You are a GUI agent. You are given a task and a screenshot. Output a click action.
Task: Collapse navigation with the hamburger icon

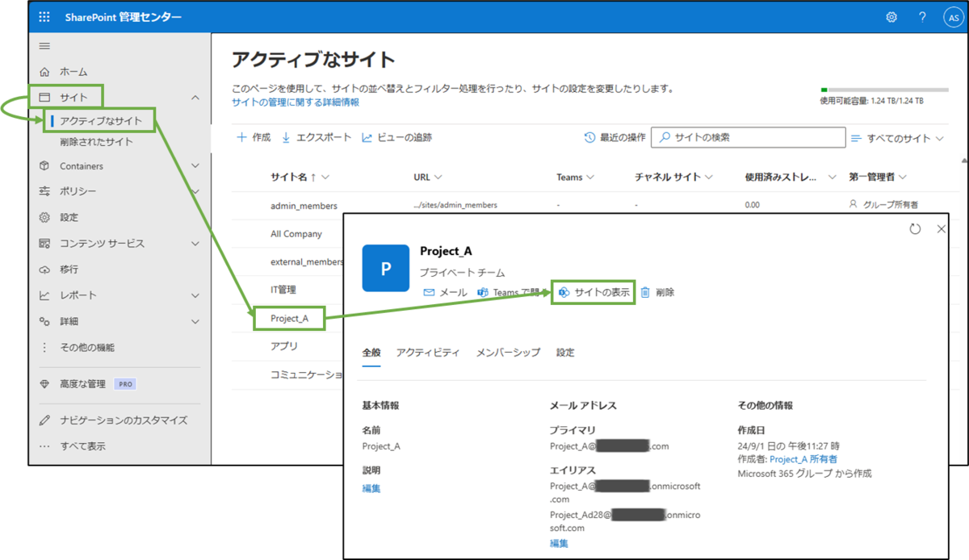[x=46, y=44]
